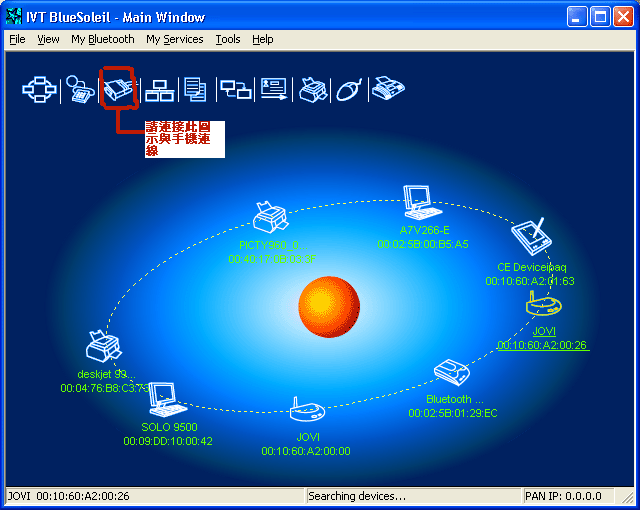Viewport: 640px width, 510px height.
Task: Open the Help menu
Action: 262,39
